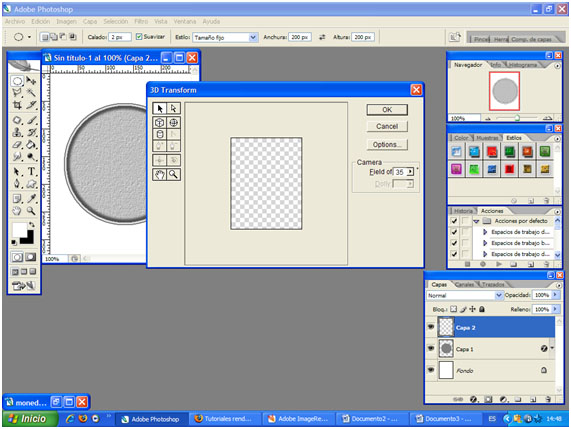Select the Cylinder tool in 3D Transform
The width and height of the screenshot is (571, 429).
(160, 134)
